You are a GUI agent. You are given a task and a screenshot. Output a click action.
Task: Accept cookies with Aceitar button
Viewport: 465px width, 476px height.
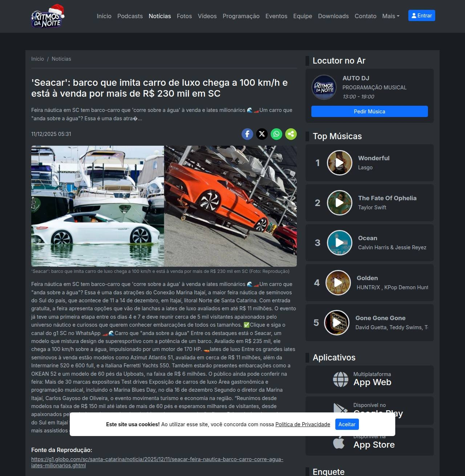tap(347, 424)
